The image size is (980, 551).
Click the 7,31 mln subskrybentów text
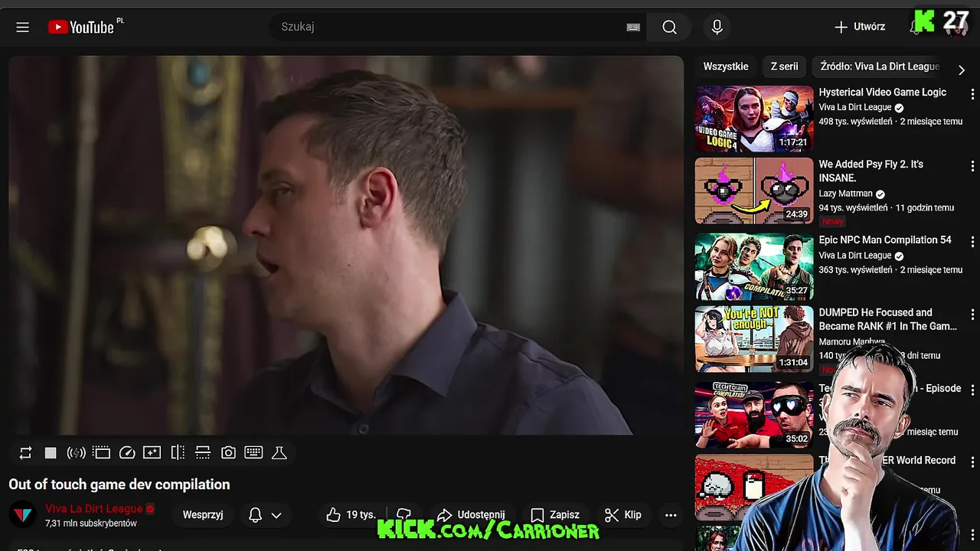coord(91,524)
